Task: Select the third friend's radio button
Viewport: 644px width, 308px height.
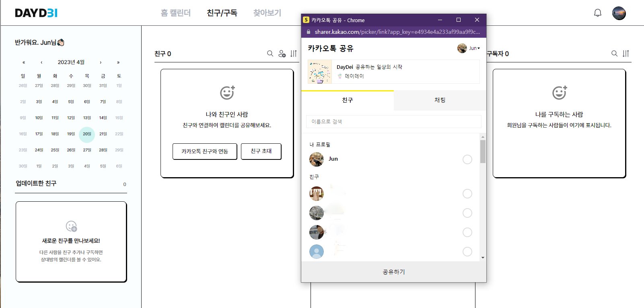Action: coord(467,232)
